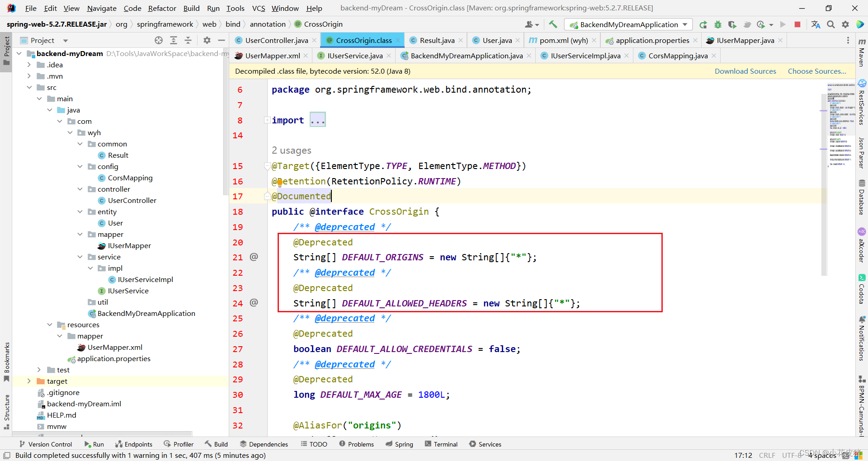The width and height of the screenshot is (868, 461).
Task: Open the Terminal tool window
Action: point(441,444)
